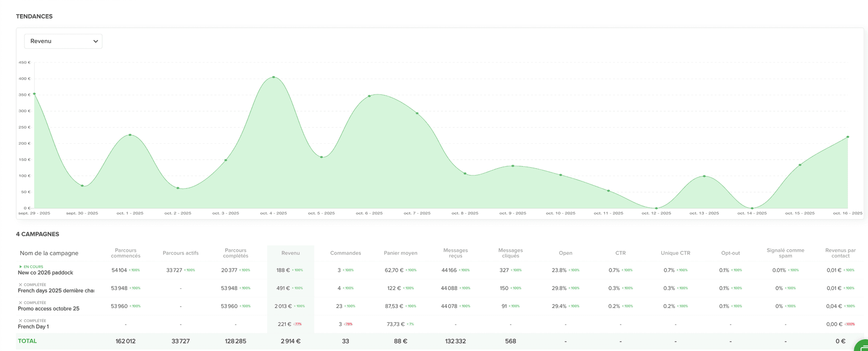The width and height of the screenshot is (868, 351).
Task: Click the '0,04 €' revenus par contact cell
Action: (834, 307)
